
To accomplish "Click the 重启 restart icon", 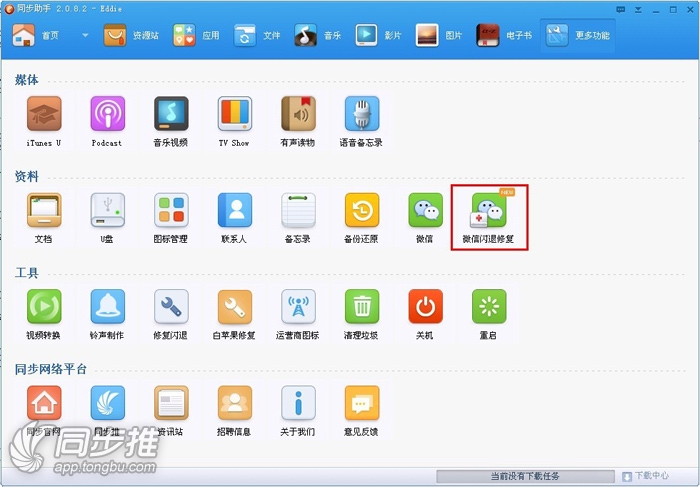I will click(489, 307).
